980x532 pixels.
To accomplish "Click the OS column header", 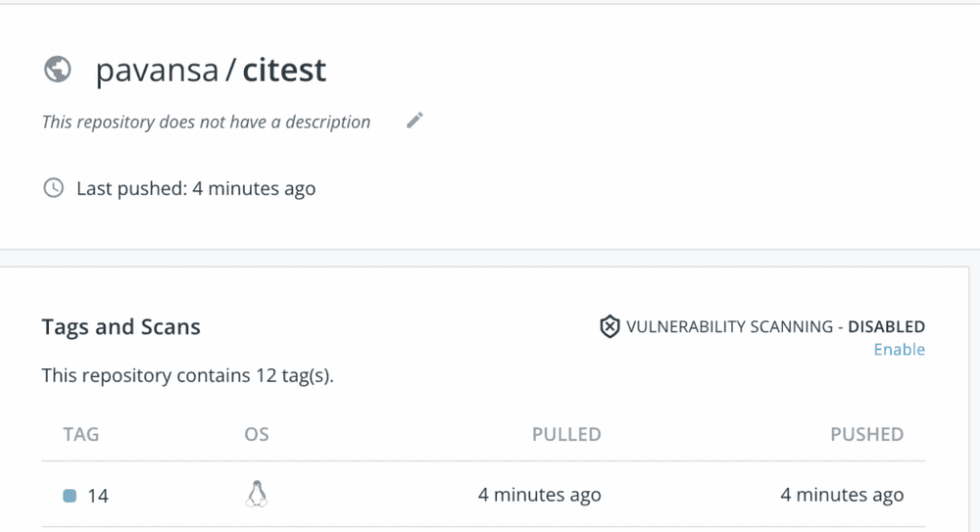I will (257, 434).
